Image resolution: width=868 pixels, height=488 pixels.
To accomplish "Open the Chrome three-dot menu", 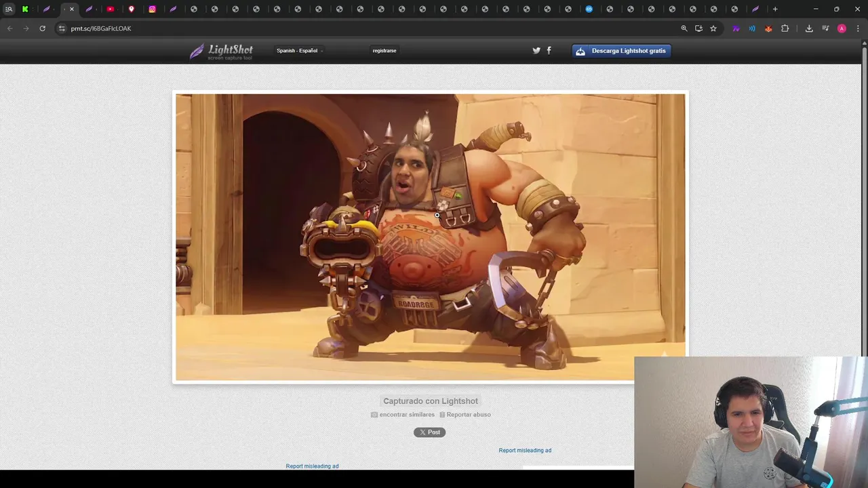I will coord(858,28).
